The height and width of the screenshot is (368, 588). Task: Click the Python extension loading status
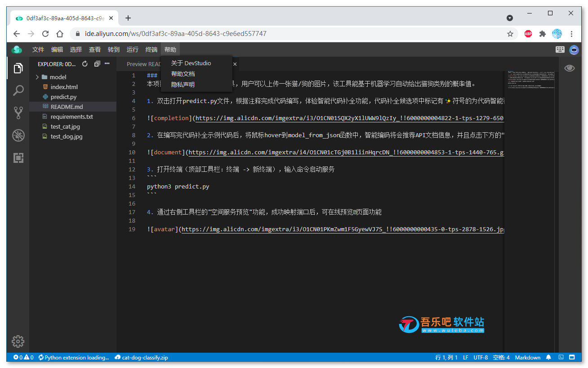coord(74,357)
